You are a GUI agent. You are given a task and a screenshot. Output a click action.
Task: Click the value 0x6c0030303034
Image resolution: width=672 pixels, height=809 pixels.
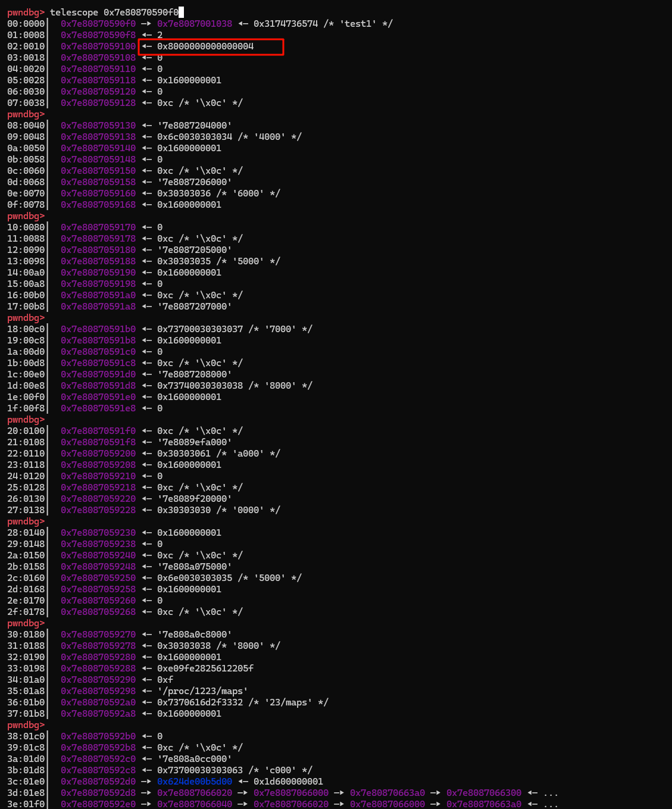click(195, 137)
